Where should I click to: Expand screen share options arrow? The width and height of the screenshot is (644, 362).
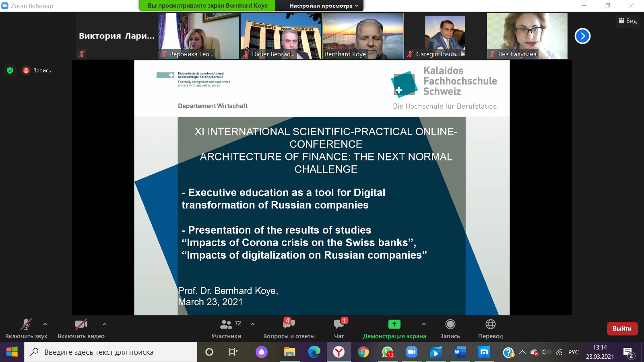tap(423, 324)
